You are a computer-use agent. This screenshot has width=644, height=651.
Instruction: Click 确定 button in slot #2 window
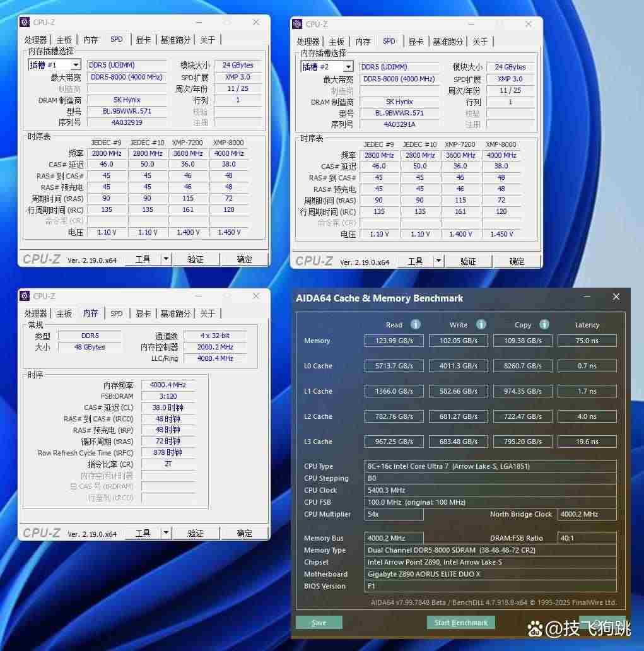[x=517, y=261]
